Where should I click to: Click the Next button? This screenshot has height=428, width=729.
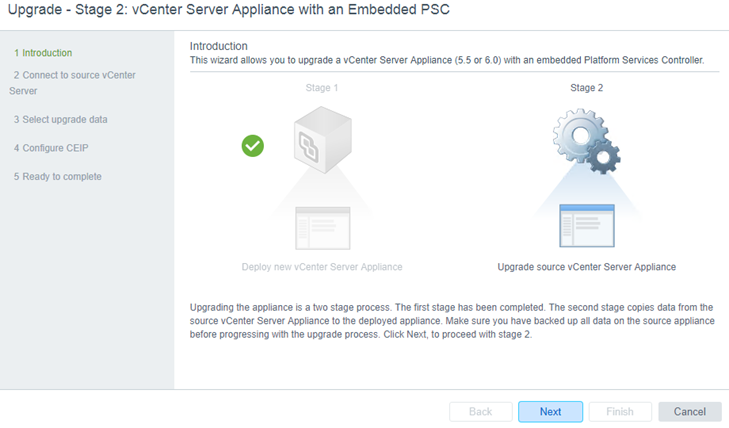[x=550, y=412]
